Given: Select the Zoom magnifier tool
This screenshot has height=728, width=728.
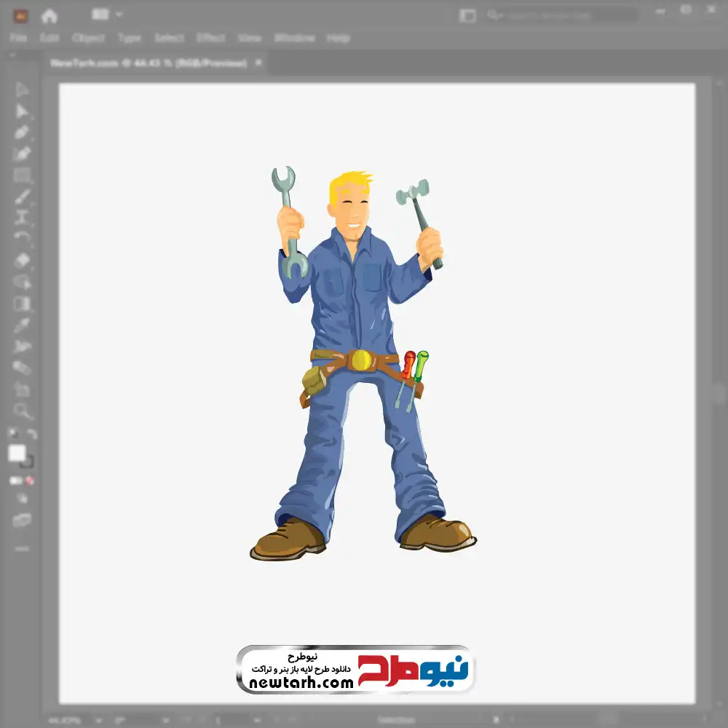Looking at the screenshot, I should pyautogui.click(x=22, y=411).
